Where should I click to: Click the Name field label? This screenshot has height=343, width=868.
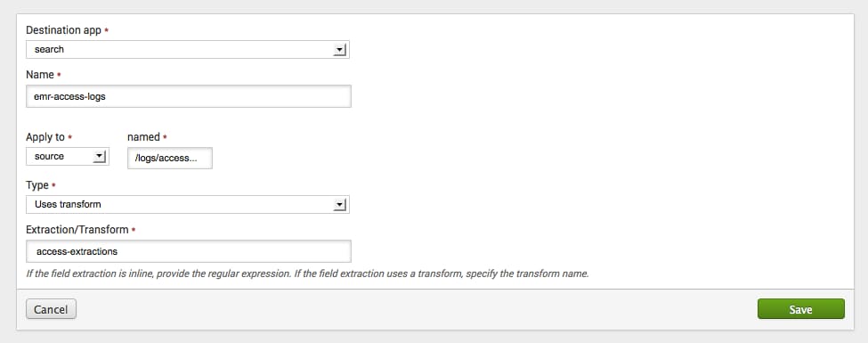[x=40, y=74]
